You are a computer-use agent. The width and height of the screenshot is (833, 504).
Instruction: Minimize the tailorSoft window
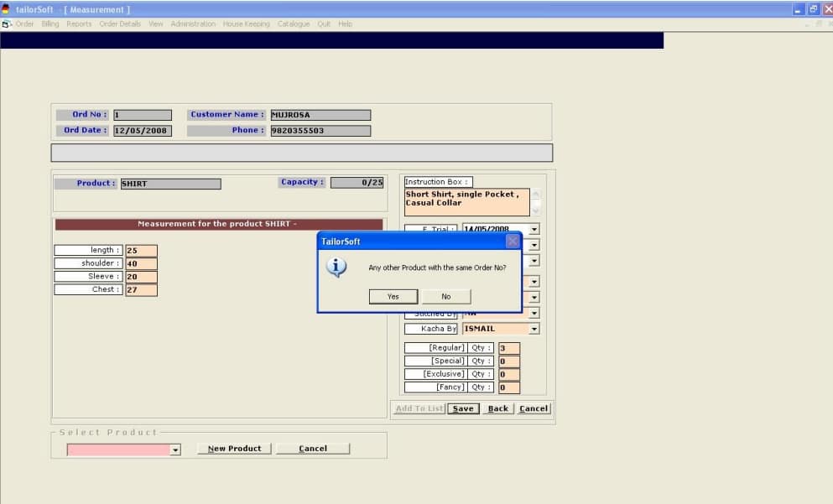pos(799,9)
